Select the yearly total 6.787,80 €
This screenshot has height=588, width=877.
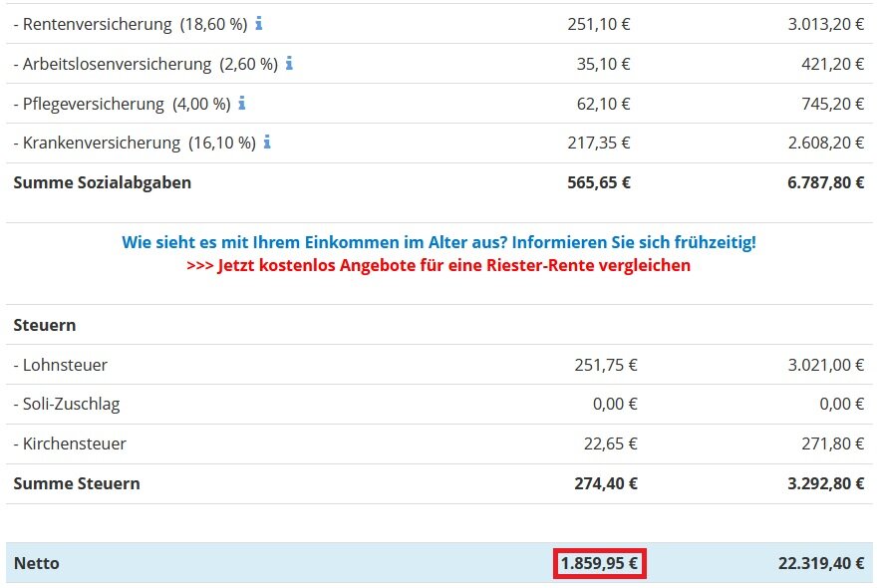825,182
